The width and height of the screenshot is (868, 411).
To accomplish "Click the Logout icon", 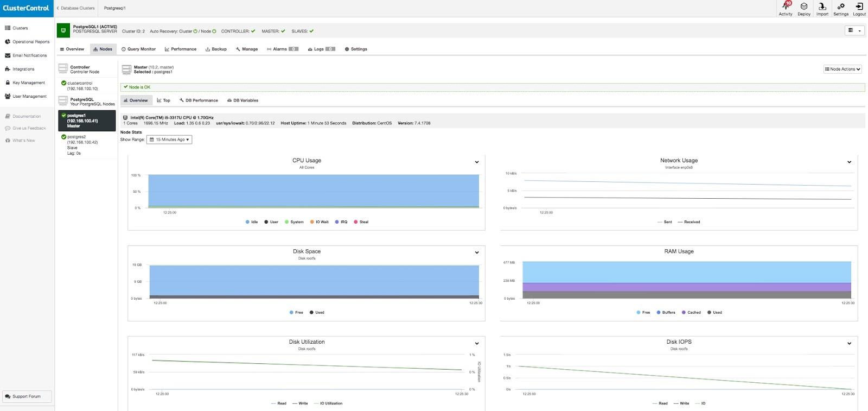I will (x=859, y=9).
